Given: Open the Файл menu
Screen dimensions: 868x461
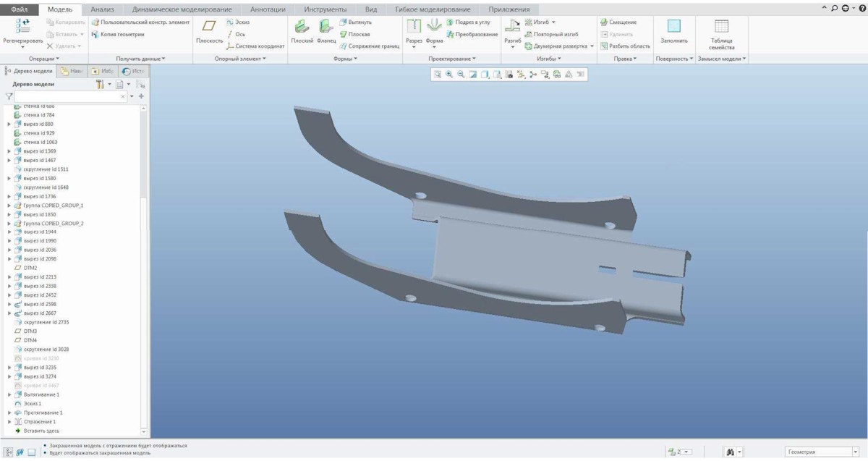Looking at the screenshot, I should point(20,9).
